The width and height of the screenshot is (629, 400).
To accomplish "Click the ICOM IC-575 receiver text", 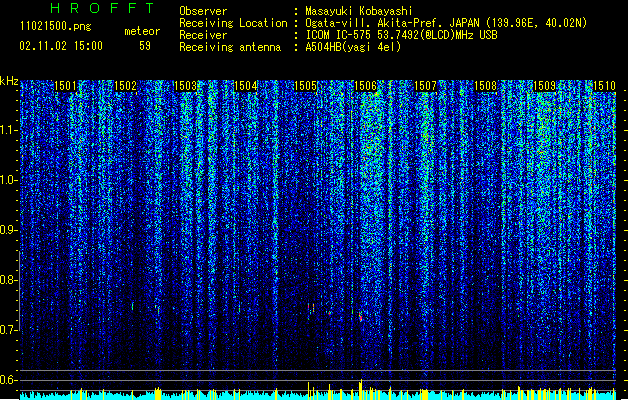I will [x=401, y=35].
